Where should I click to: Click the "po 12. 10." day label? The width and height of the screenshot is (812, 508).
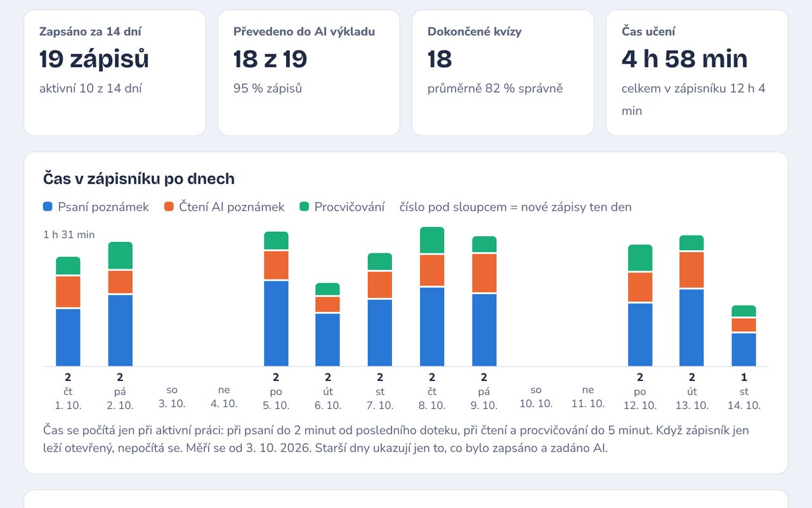point(640,399)
